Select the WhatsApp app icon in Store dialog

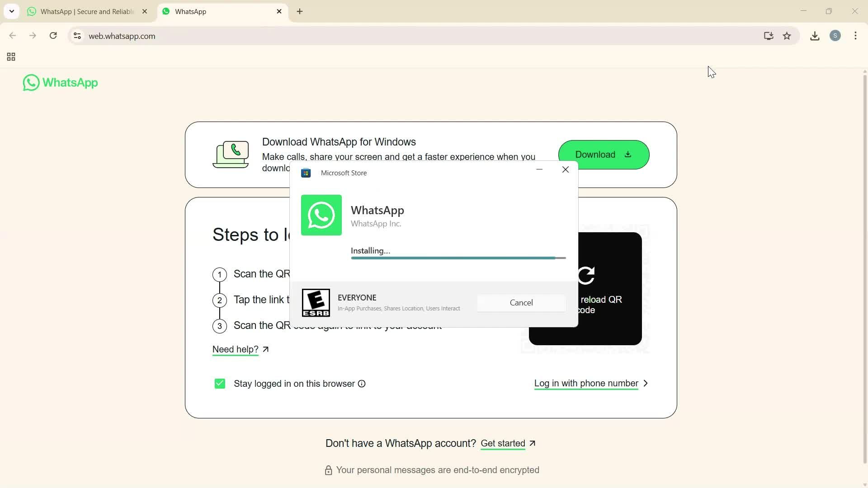pyautogui.click(x=321, y=215)
